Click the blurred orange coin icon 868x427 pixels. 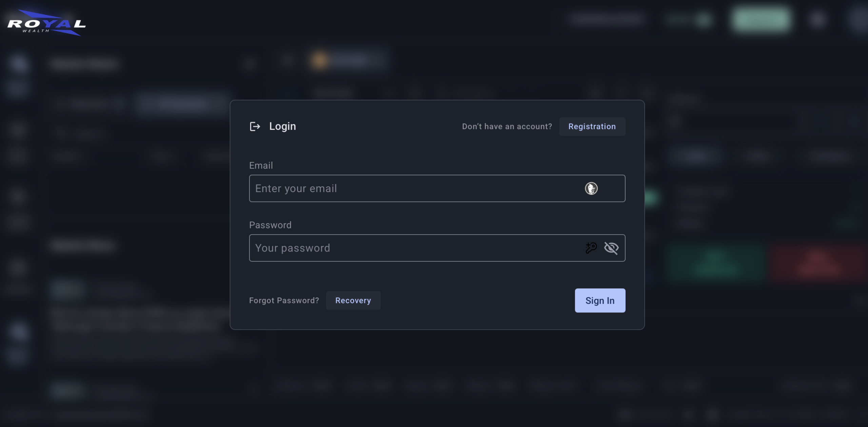319,61
